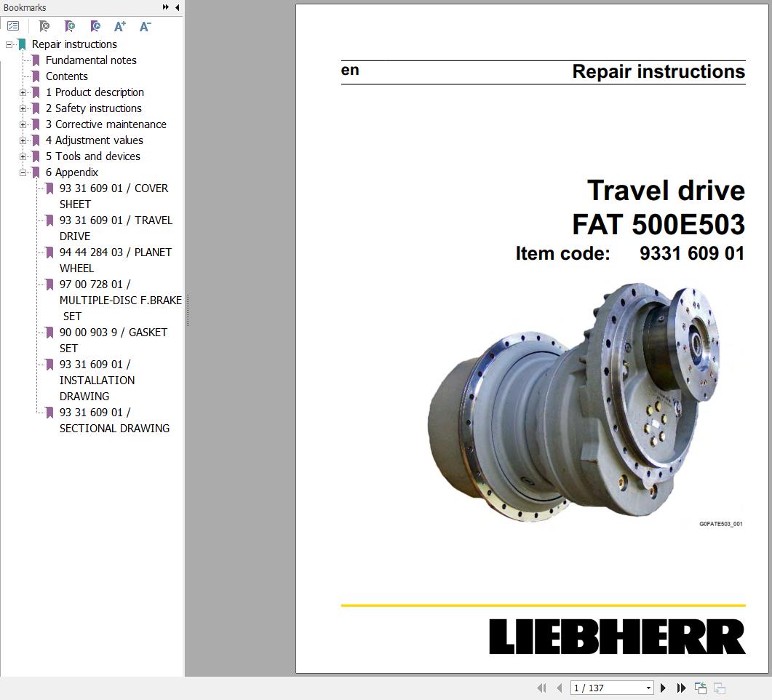Image resolution: width=772 pixels, height=700 pixels.
Task: Open the bookmarks options menu icon
Action: coord(13,26)
